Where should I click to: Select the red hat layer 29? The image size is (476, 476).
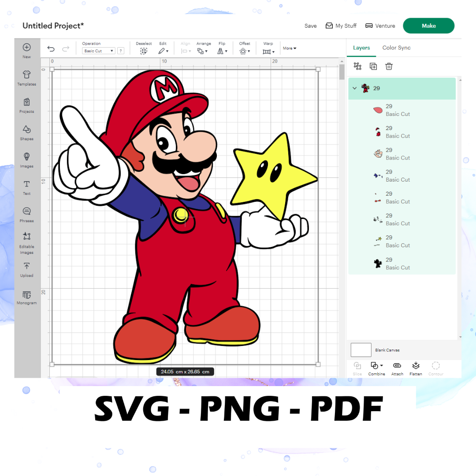coord(402,132)
